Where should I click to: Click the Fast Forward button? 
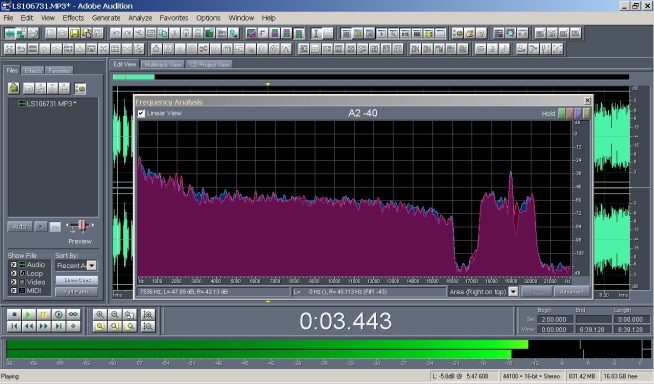pos(43,326)
